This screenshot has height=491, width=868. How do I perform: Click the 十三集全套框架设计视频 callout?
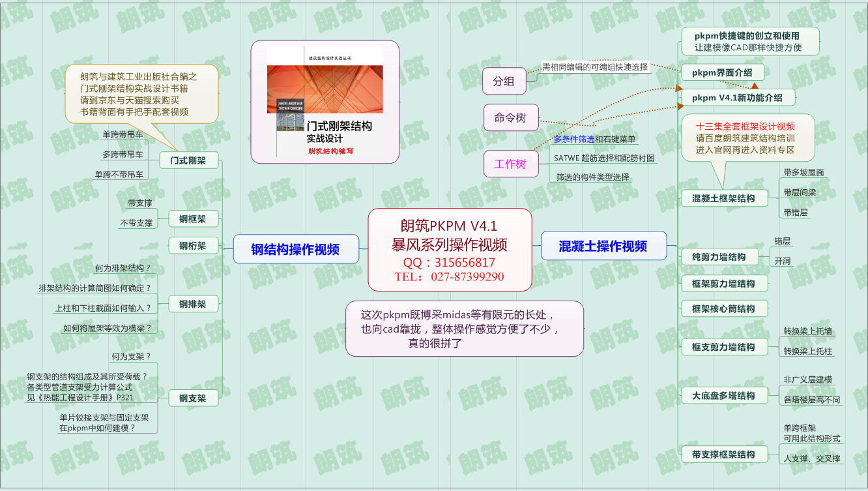[x=748, y=138]
